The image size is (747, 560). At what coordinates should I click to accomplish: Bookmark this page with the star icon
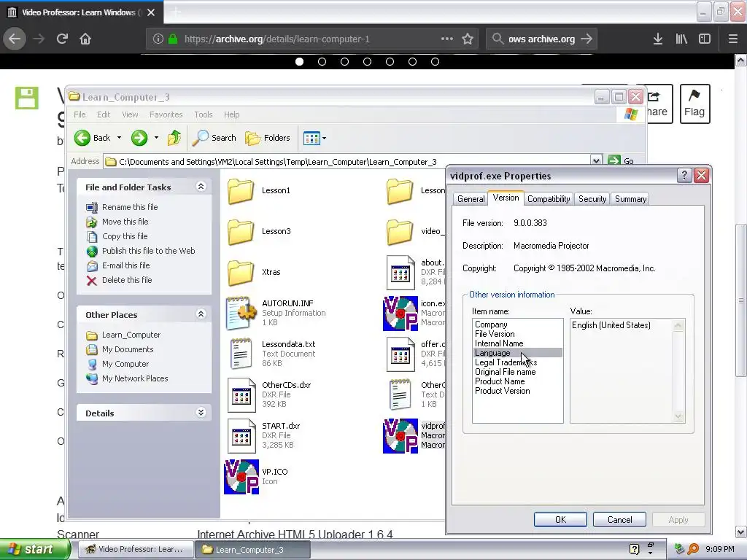coord(468,39)
